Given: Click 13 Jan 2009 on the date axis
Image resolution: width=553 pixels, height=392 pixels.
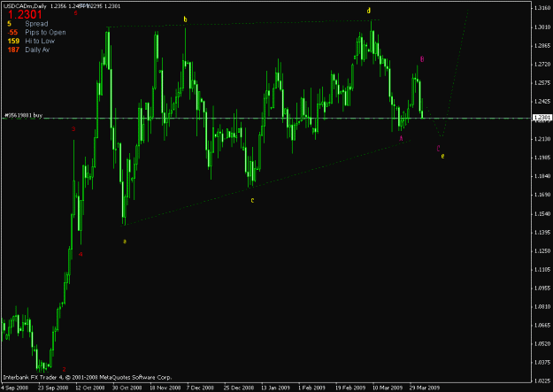Looking at the screenshot, I should tap(275, 388).
